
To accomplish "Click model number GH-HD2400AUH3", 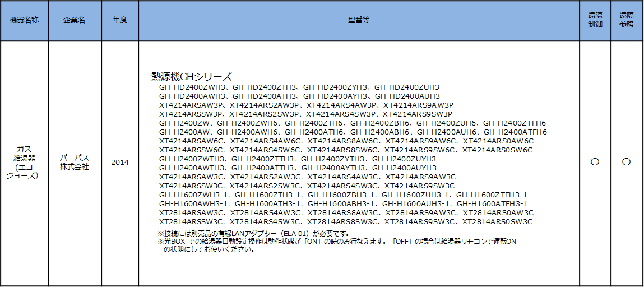I will point(407,96).
